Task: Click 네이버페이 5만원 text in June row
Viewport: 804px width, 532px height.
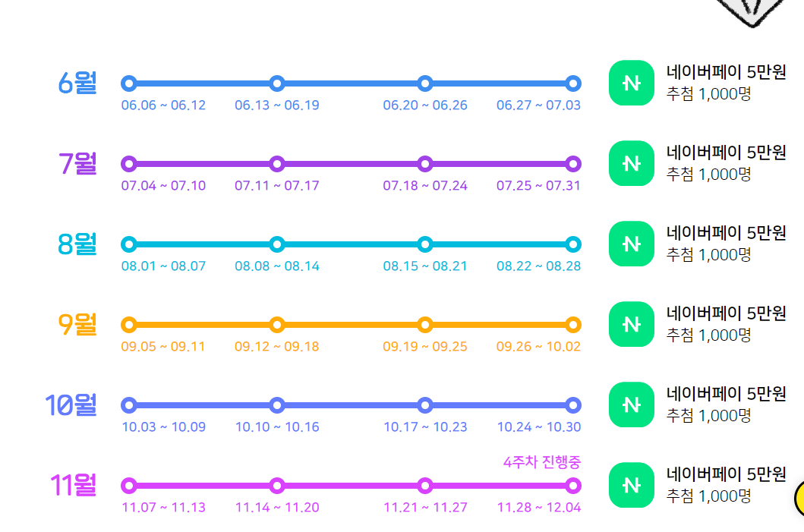Action: click(726, 73)
